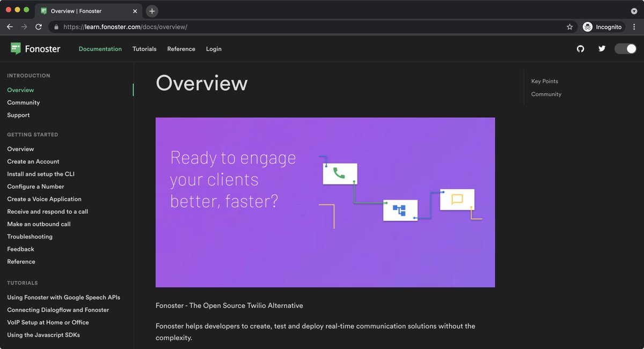
Task: Open the Reference nav item
Action: pyautogui.click(x=181, y=49)
